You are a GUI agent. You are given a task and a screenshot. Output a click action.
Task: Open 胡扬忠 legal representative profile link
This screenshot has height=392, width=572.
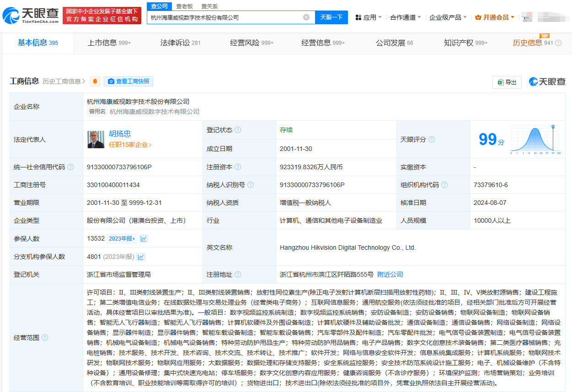[x=120, y=134]
